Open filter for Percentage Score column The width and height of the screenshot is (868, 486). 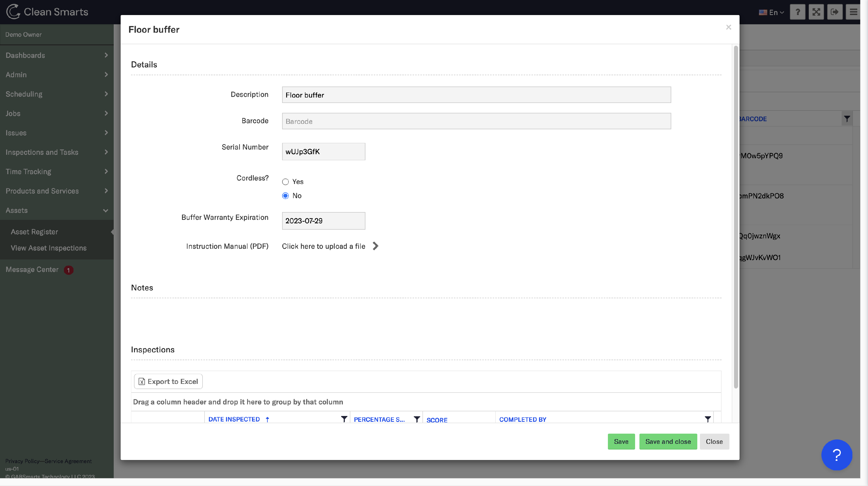pyautogui.click(x=416, y=419)
